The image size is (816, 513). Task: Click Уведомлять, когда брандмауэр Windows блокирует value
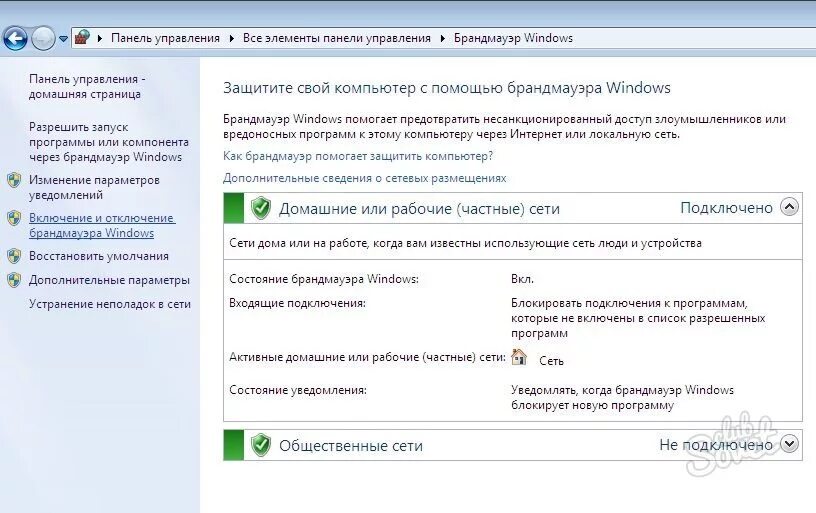[x=622, y=397]
